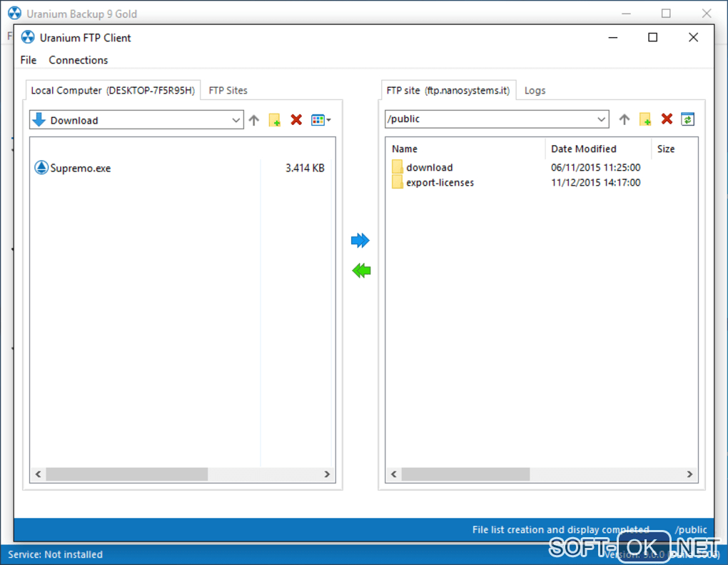Click local pane scrollbar right arrow
This screenshot has height=565, width=728.
coord(328,474)
